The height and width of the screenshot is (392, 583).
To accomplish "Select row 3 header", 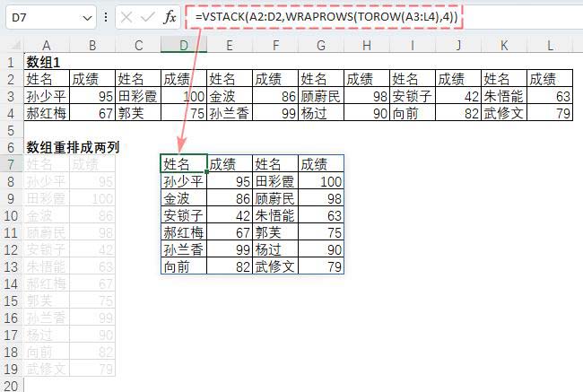I will pos(11,96).
